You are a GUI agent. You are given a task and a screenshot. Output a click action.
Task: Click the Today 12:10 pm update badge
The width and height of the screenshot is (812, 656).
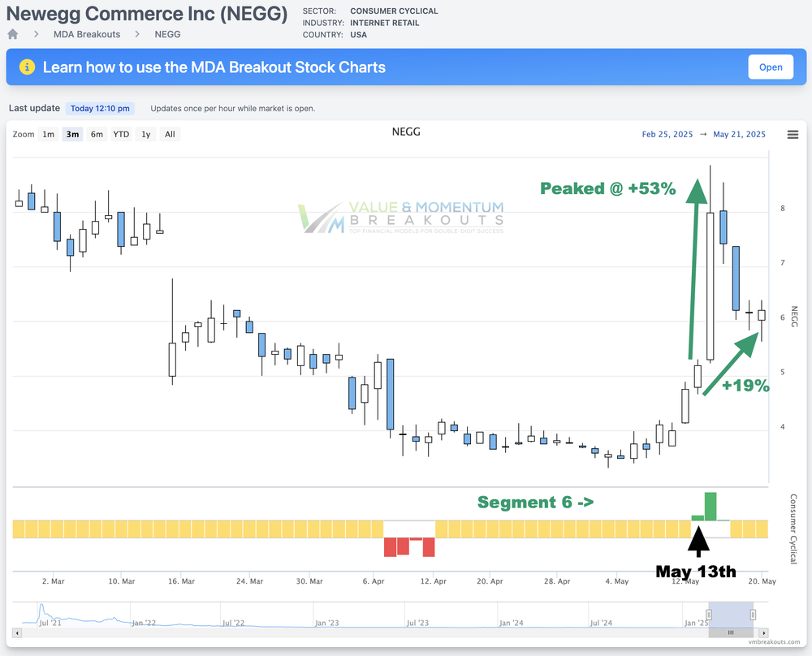click(x=100, y=108)
